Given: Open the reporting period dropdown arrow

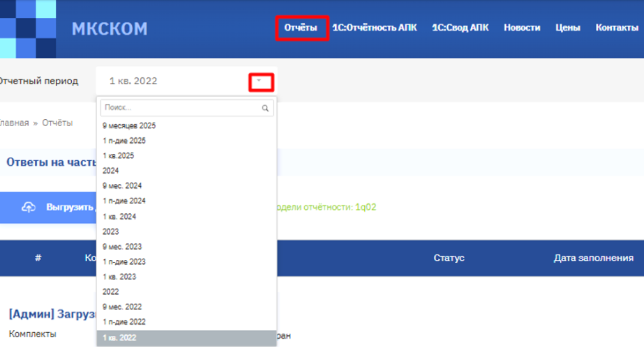Looking at the screenshot, I should [x=260, y=82].
